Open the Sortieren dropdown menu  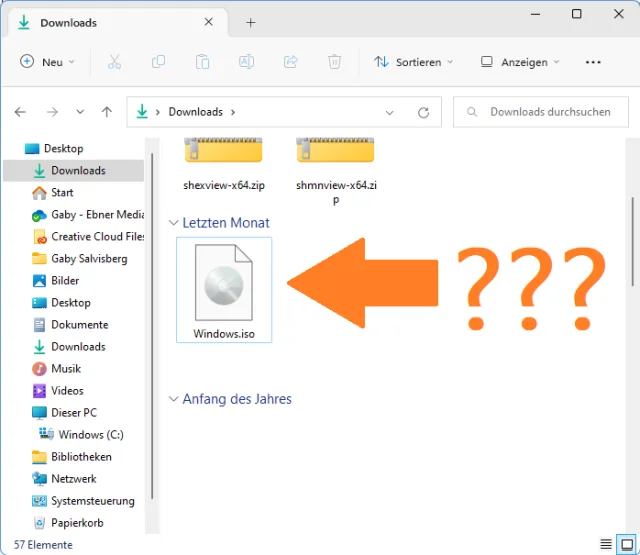[x=413, y=62]
